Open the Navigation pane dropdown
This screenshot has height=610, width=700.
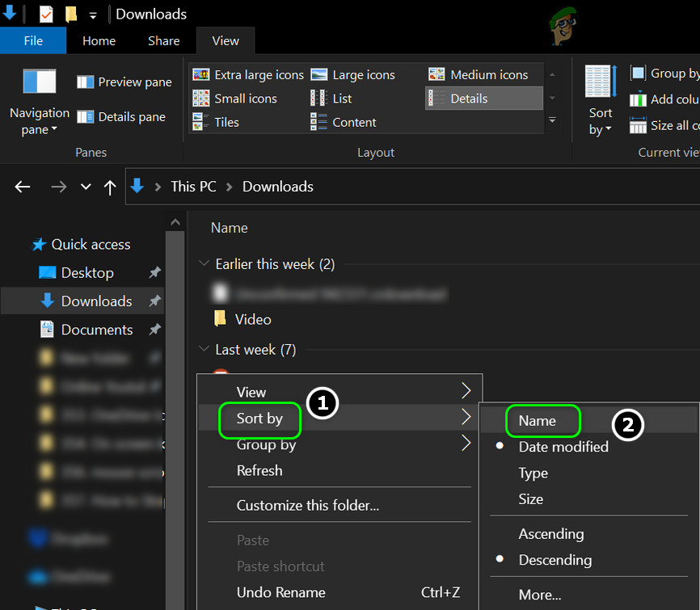[39, 121]
